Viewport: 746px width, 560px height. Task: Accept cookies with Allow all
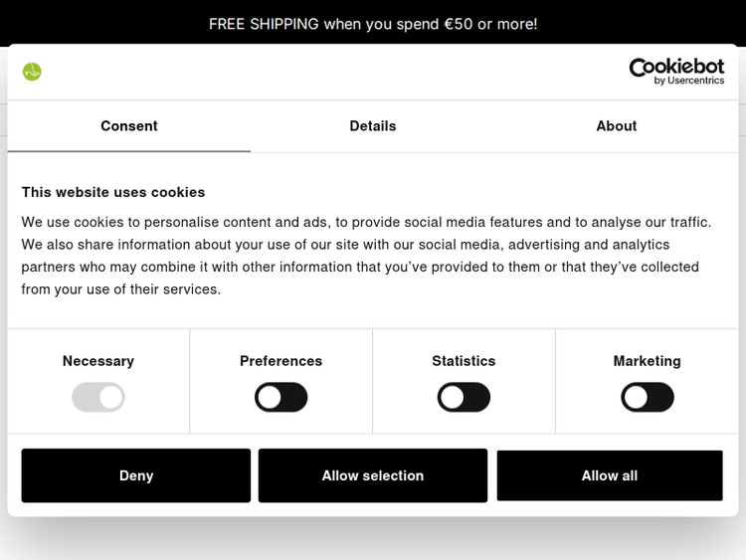(x=610, y=475)
